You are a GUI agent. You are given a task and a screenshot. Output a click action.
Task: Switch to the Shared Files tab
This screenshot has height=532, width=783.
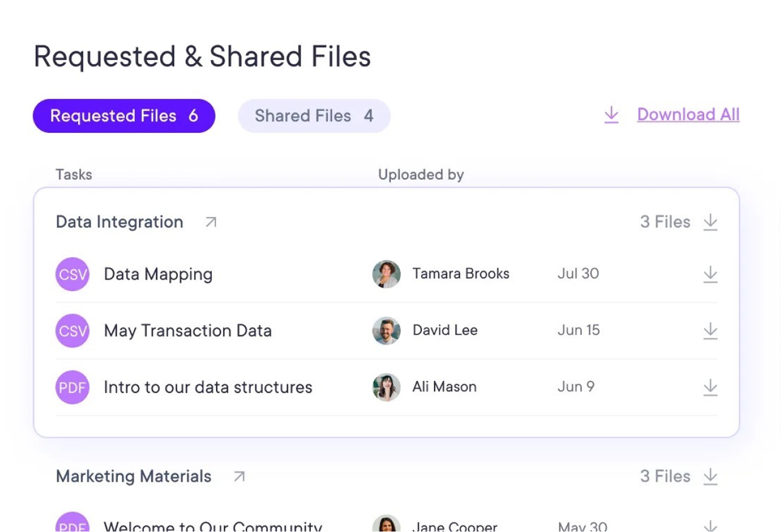(x=314, y=116)
